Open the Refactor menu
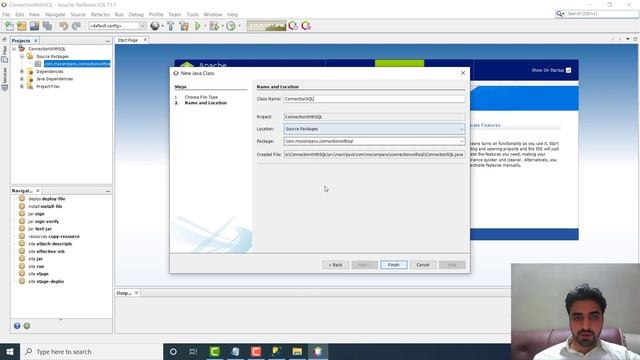640x360 pixels. (100, 14)
